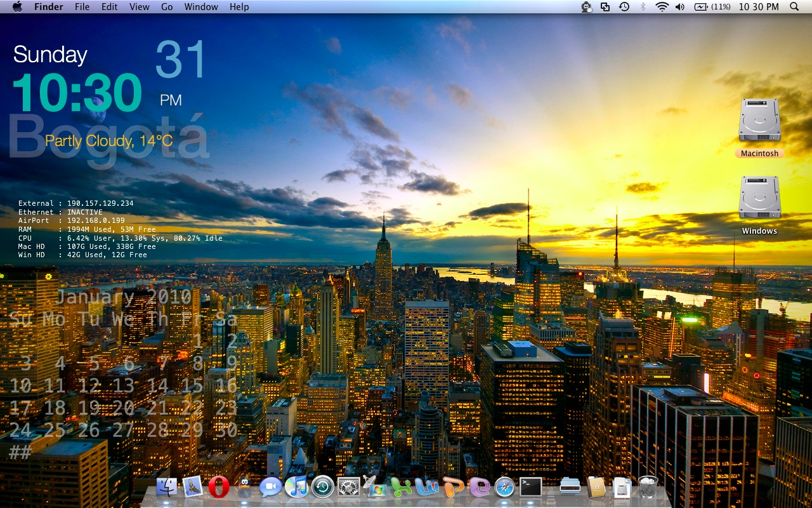Open the Help menu

coord(239,6)
